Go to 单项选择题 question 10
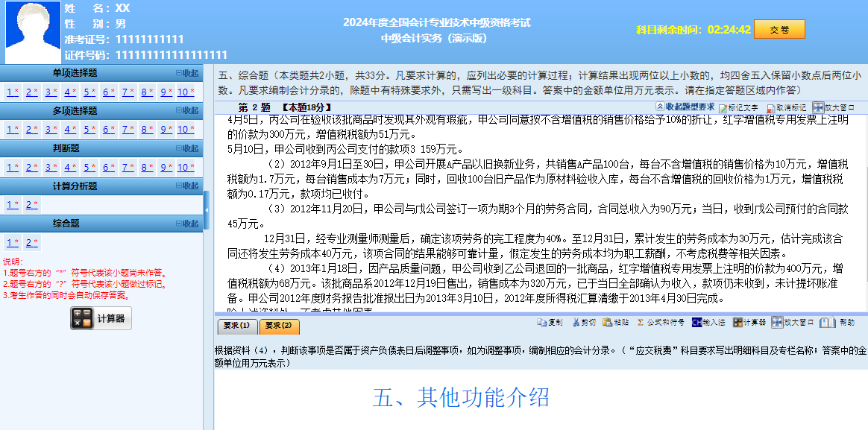Viewport: 868px width, 430px height. pyautogui.click(x=186, y=92)
